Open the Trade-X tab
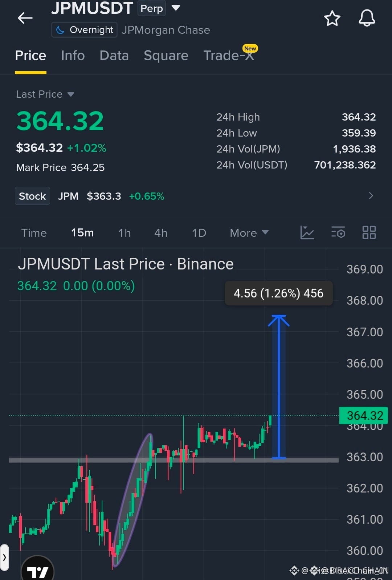Viewport: 392px width, 580px height. tap(229, 56)
